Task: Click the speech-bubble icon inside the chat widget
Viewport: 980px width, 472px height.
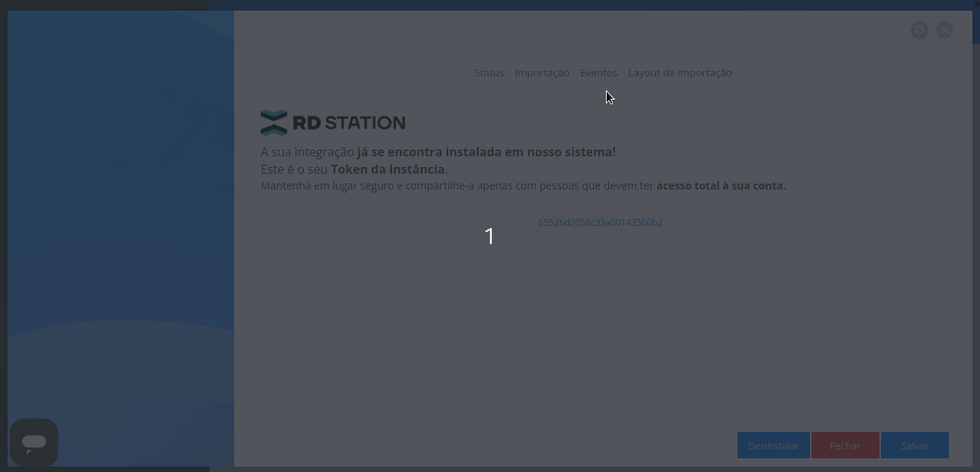Action: (34, 442)
